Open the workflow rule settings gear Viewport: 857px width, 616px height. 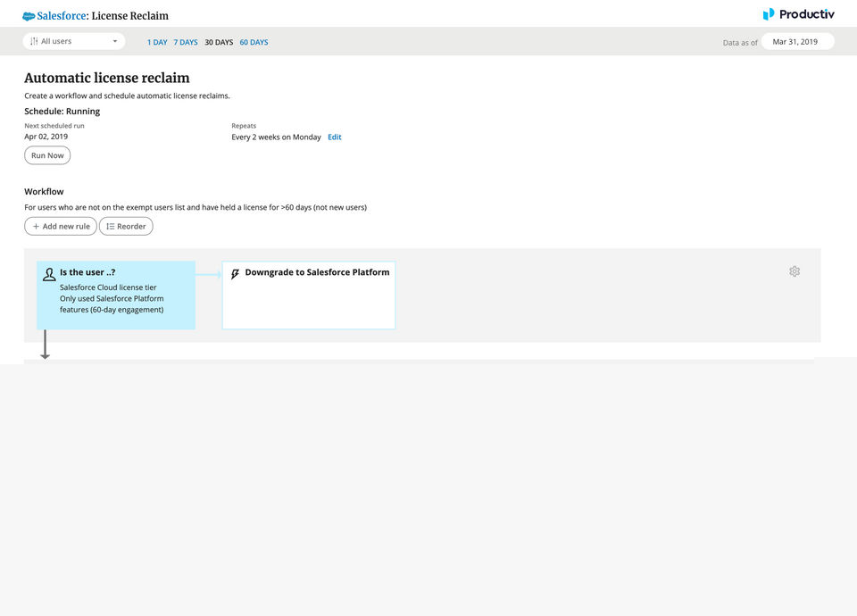pos(795,271)
